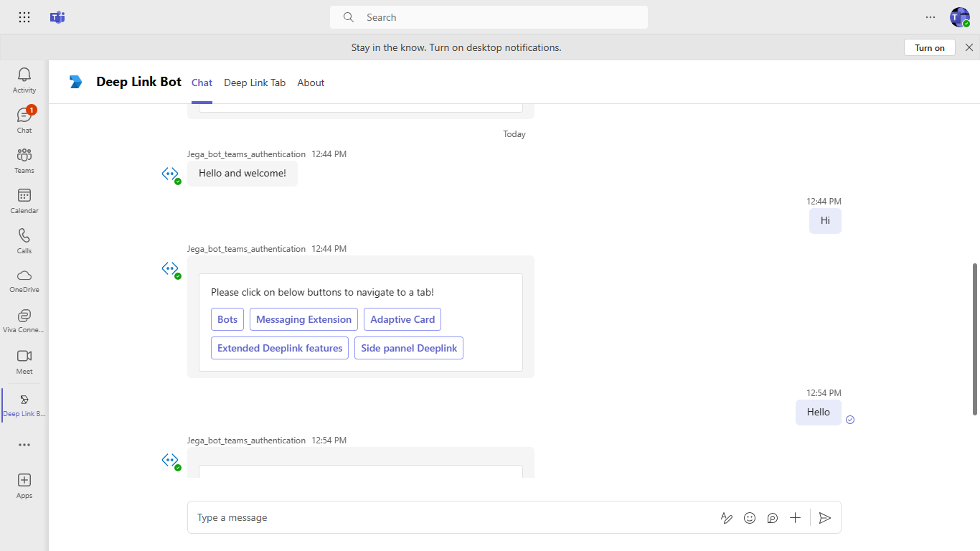Image resolution: width=980 pixels, height=551 pixels.
Task: Show more apps ellipsis in sidebar
Action: tap(24, 445)
